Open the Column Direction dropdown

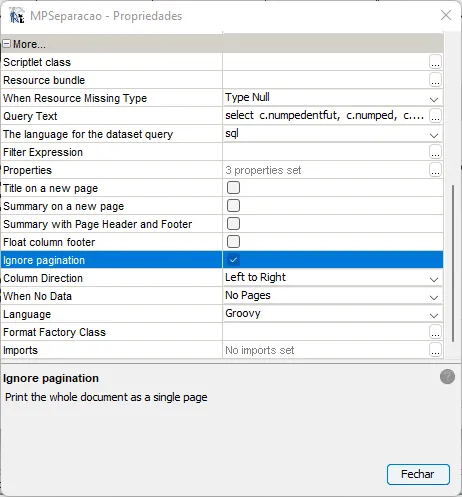(434, 279)
